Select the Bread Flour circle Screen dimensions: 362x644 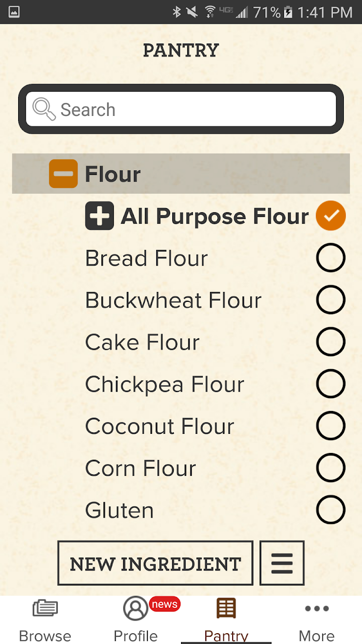[x=330, y=257]
